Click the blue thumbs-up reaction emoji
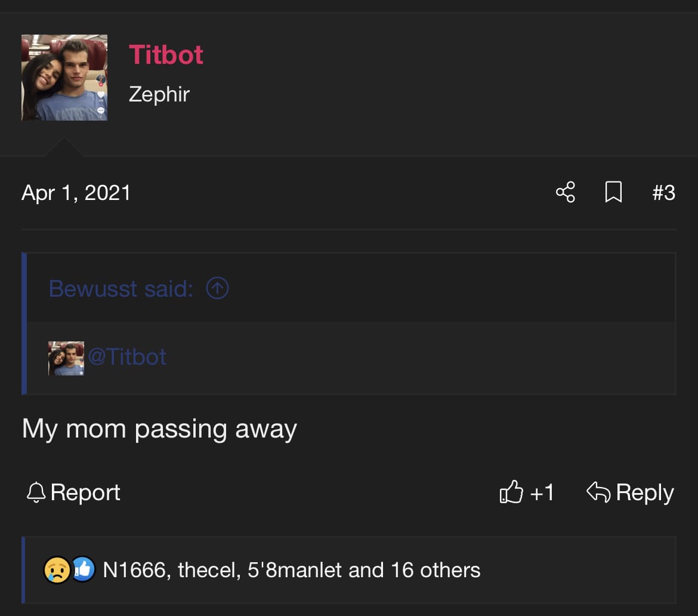 [84, 570]
